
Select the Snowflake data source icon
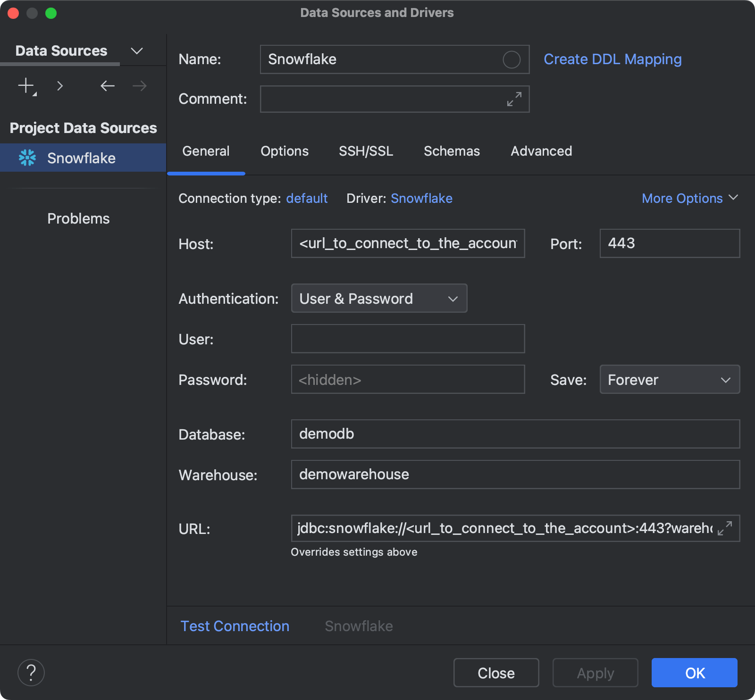pos(28,158)
